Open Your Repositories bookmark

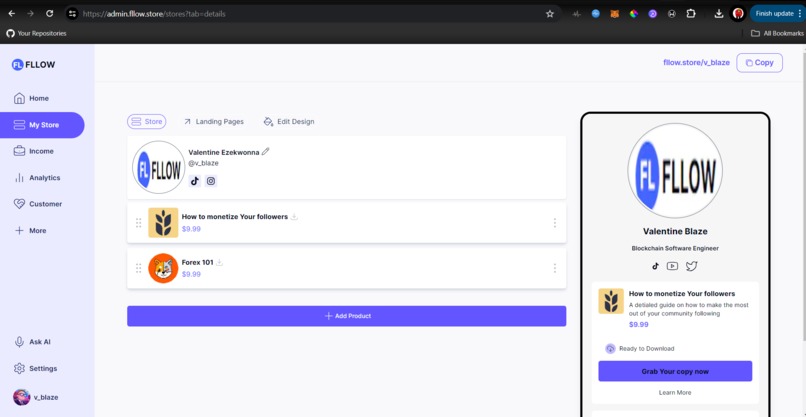coord(36,33)
